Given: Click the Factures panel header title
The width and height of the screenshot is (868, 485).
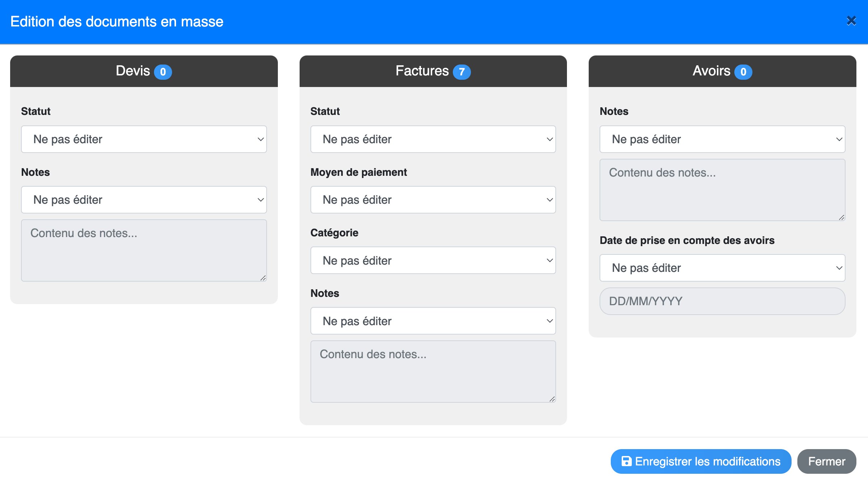Looking at the screenshot, I should (x=422, y=71).
